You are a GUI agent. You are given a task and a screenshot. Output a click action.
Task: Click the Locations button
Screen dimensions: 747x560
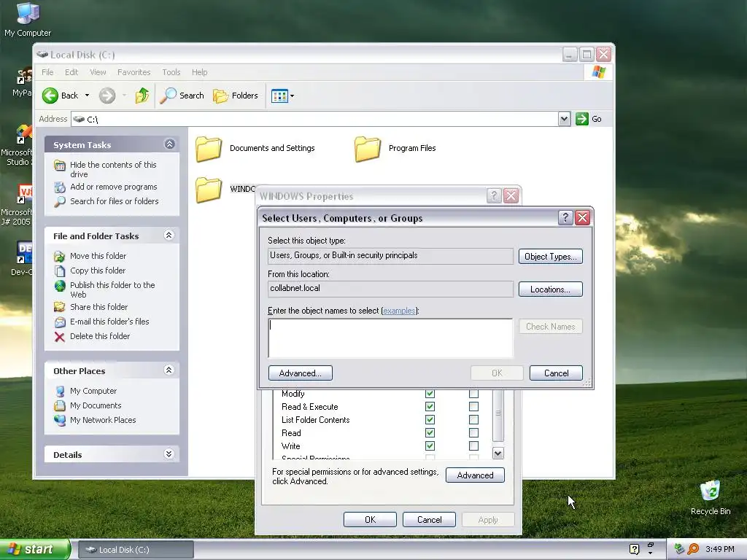pyautogui.click(x=550, y=289)
